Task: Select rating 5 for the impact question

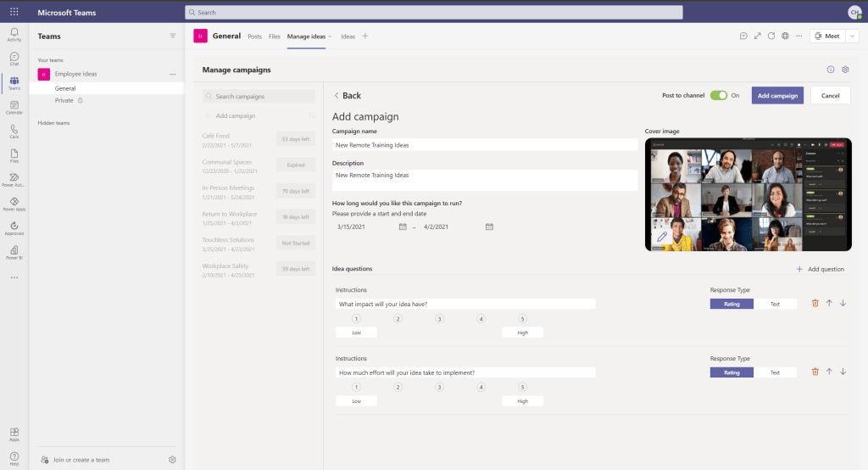Action: click(x=522, y=319)
